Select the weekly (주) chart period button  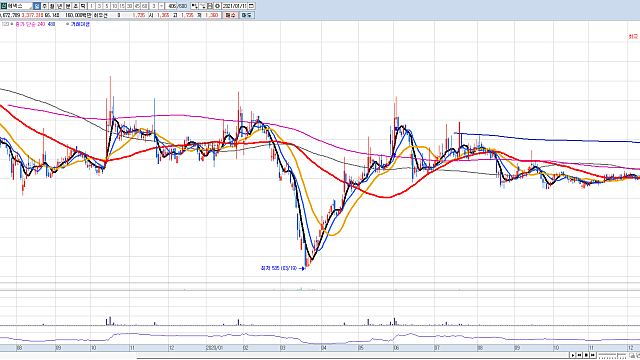click(x=44, y=6)
